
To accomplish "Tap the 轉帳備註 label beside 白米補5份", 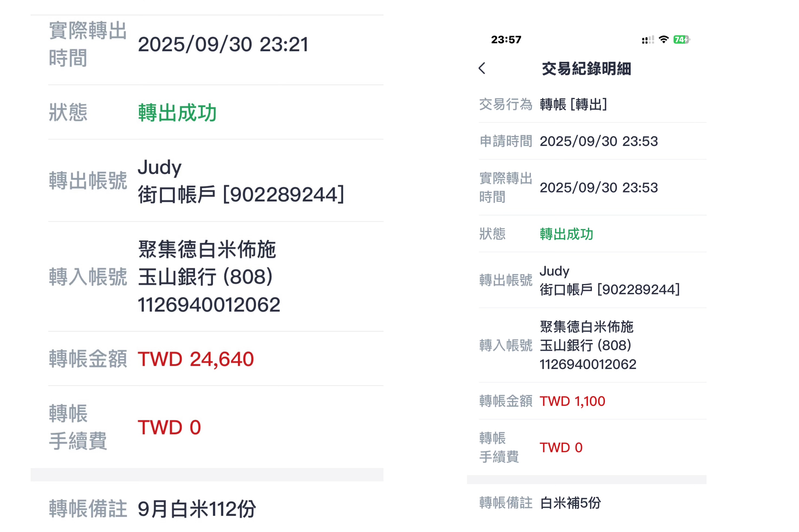I will point(506,503).
